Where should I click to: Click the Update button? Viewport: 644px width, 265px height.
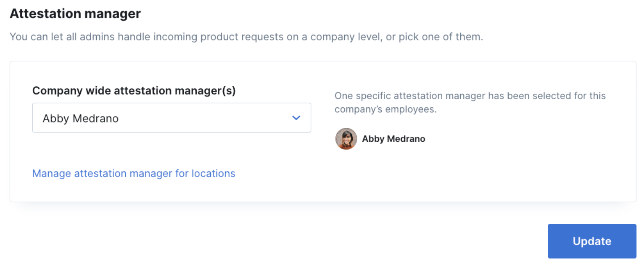[x=592, y=241]
